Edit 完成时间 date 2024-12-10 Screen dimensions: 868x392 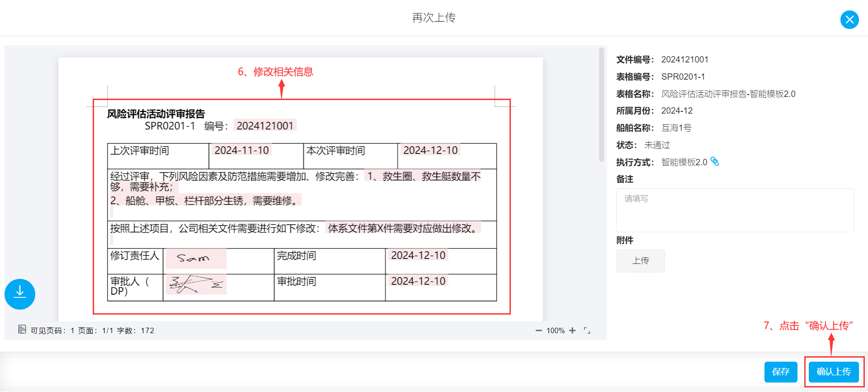pyautogui.click(x=418, y=255)
